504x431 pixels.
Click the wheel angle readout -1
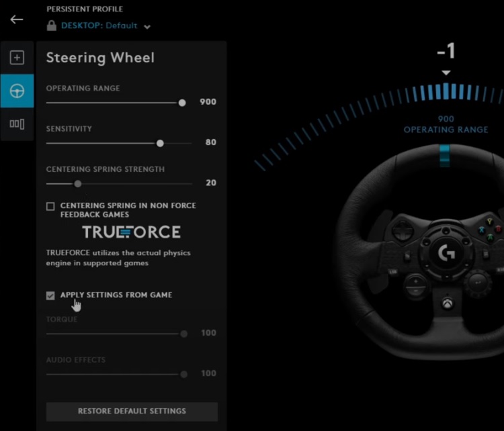(x=446, y=51)
